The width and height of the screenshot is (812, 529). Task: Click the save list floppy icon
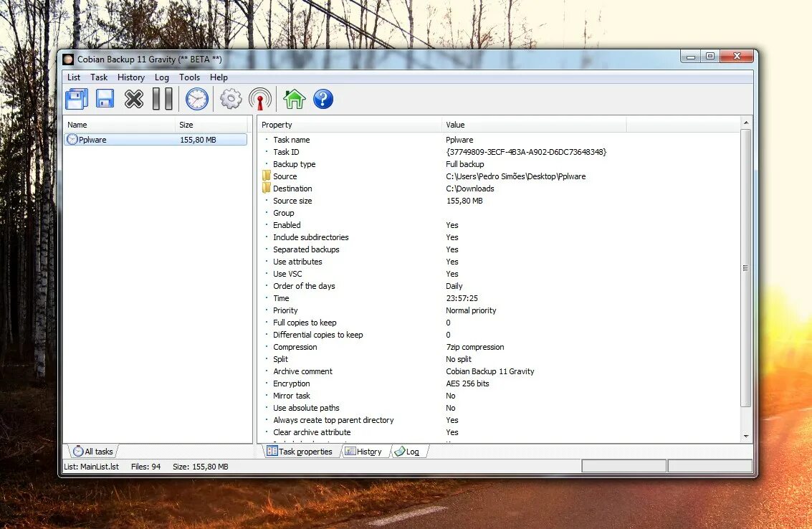(105, 98)
